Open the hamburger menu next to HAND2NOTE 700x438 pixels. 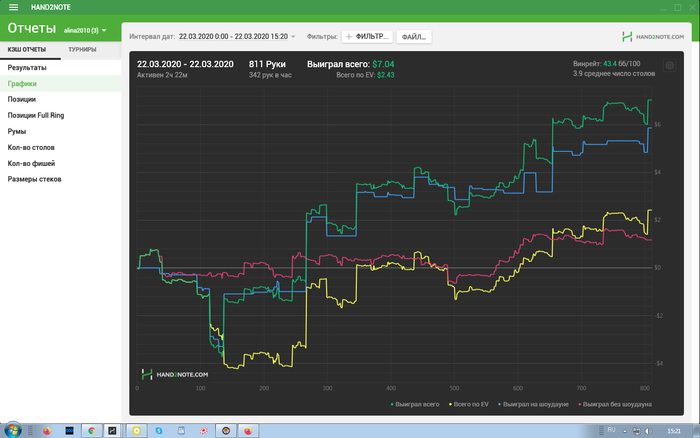[x=13, y=7]
